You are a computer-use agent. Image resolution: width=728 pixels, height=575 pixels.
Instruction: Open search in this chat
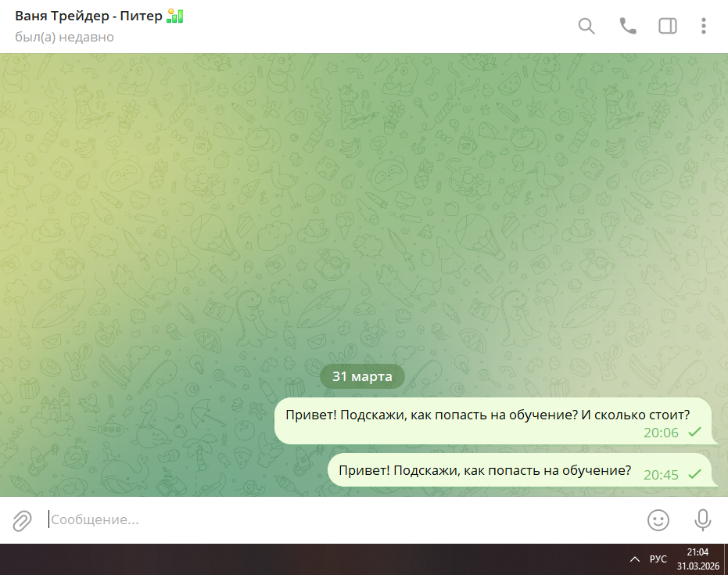[x=586, y=26]
